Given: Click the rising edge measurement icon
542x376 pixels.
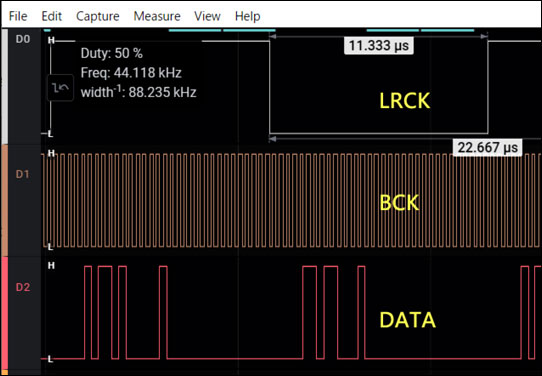Looking at the screenshot, I should point(60,88).
